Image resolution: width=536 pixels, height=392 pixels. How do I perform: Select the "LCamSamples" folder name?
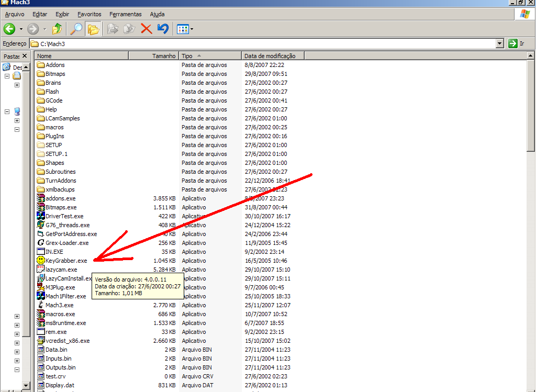(63, 118)
